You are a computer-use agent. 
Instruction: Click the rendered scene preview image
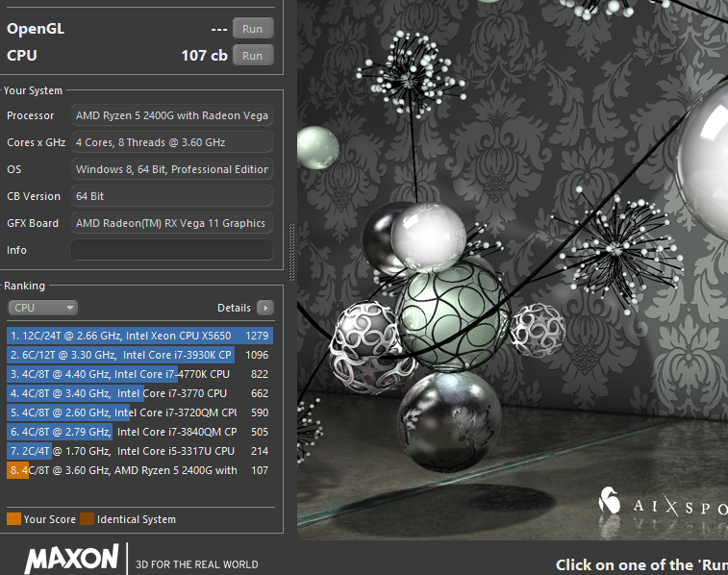(x=513, y=269)
